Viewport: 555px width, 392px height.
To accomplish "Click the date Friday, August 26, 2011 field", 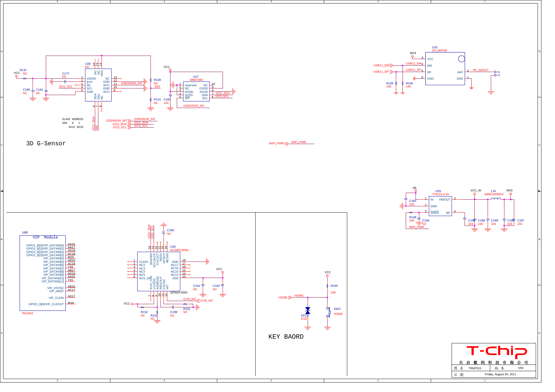I will click(x=500, y=374).
